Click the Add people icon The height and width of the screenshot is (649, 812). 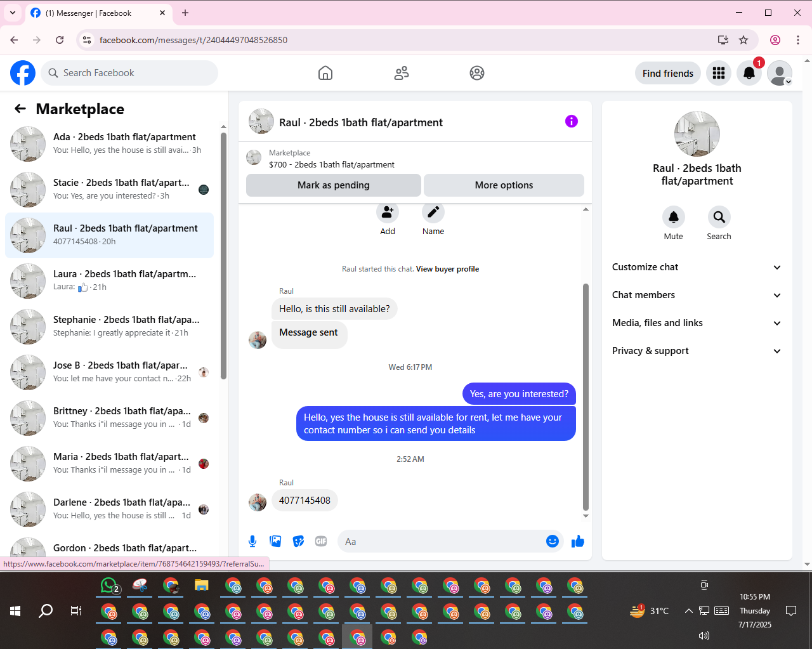coord(388,212)
